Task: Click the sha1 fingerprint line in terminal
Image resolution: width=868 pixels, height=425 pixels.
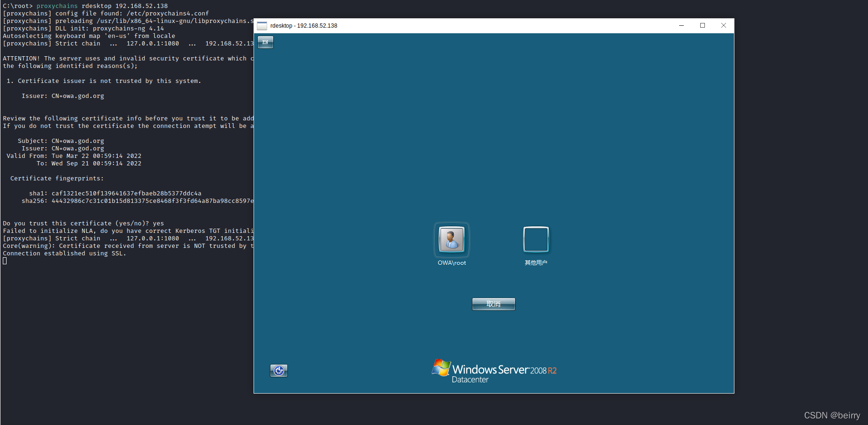Action: [115, 194]
